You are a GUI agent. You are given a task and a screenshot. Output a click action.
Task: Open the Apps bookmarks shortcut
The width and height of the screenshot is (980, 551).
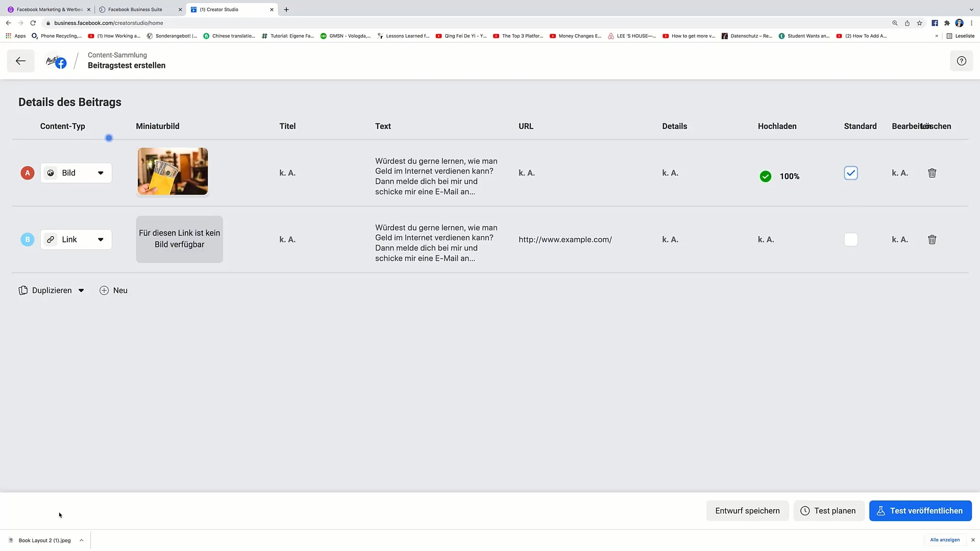[16, 36]
